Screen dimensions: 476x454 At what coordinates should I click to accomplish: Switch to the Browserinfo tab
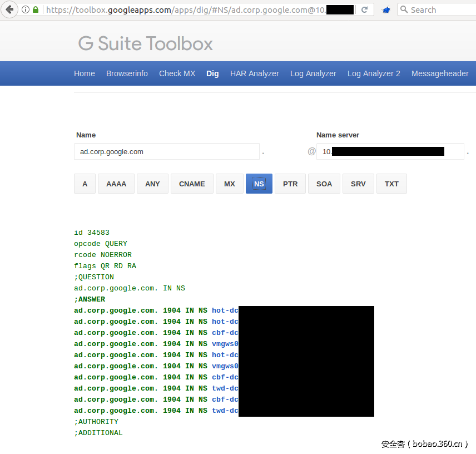click(127, 73)
